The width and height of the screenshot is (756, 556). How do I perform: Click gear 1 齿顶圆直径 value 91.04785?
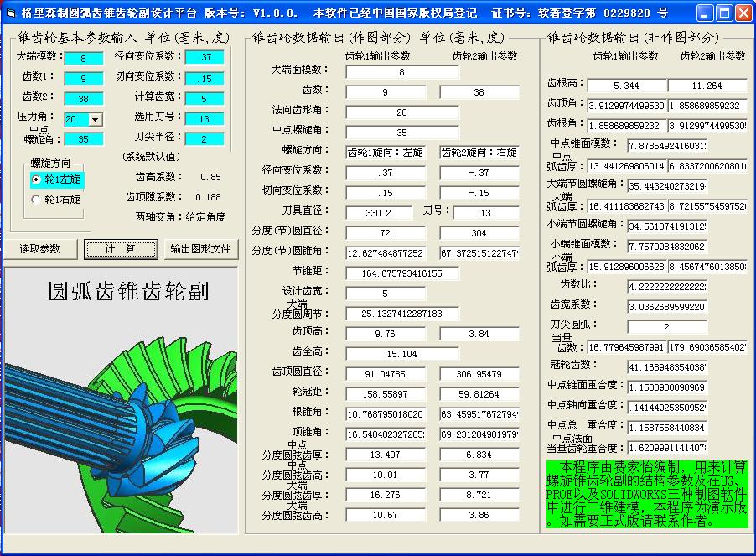[386, 374]
